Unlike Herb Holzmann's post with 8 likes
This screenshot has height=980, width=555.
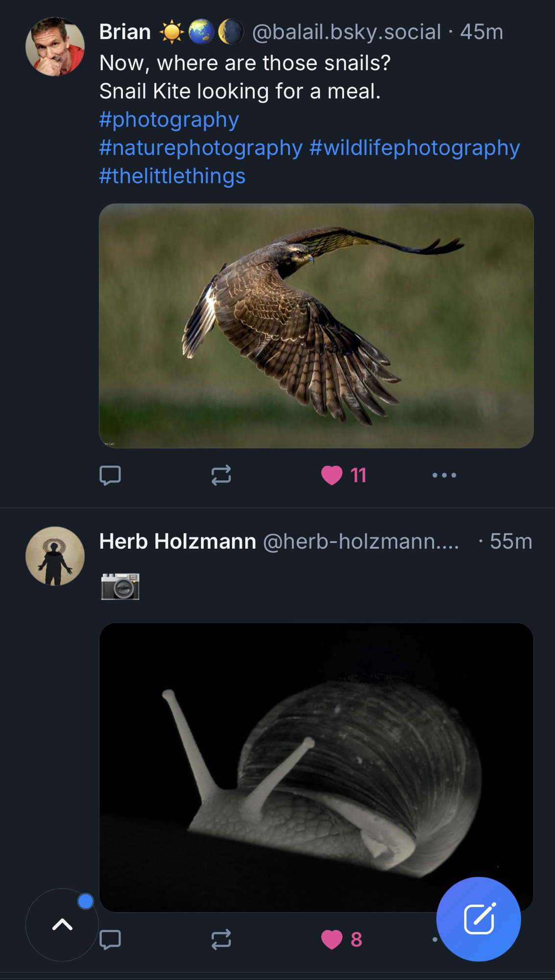point(332,939)
